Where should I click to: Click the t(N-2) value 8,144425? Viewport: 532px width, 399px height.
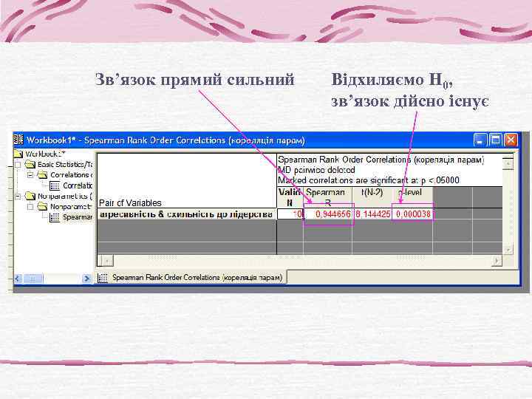372,214
